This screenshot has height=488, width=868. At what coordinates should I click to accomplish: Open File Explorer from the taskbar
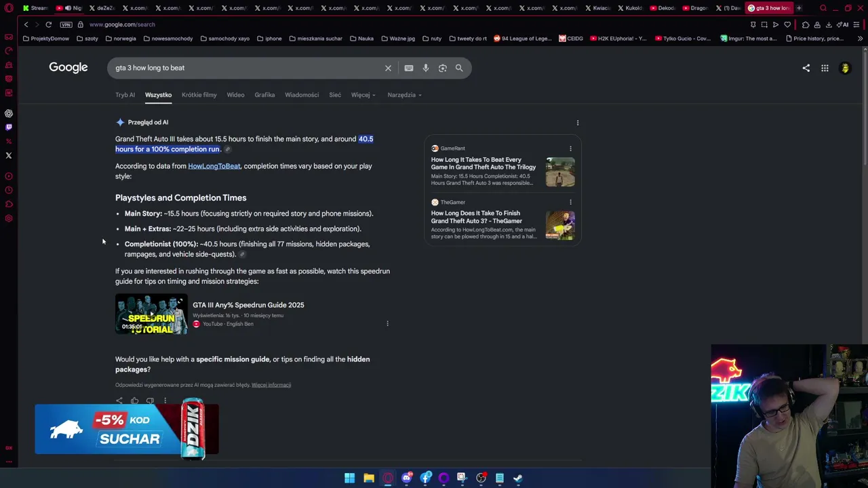(x=369, y=478)
